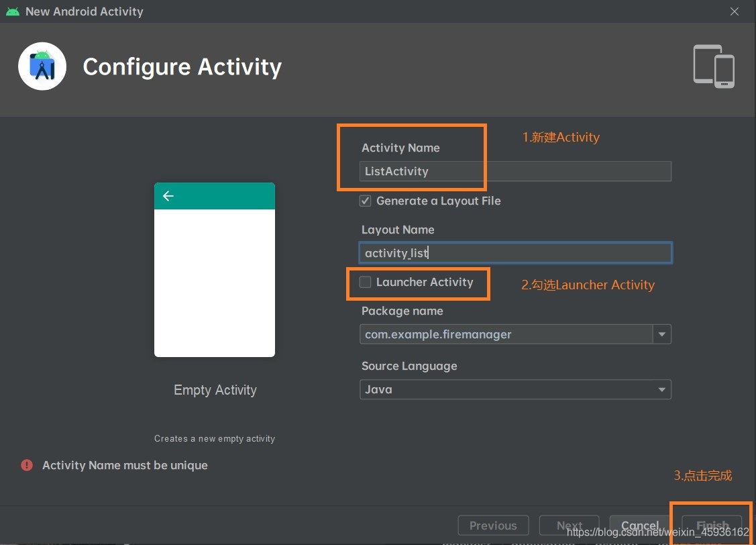756x545 pixels.
Task: Enable the Launcher Activity checkbox
Action: (366, 282)
